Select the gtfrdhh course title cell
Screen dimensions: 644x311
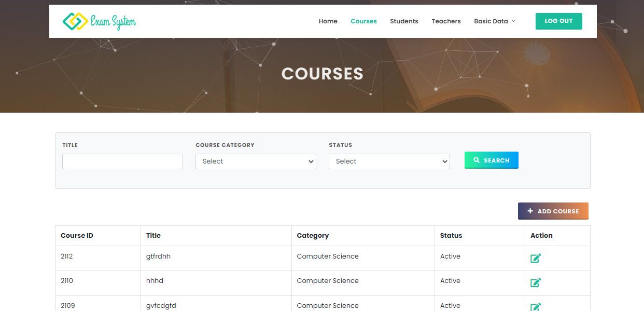[x=158, y=256]
